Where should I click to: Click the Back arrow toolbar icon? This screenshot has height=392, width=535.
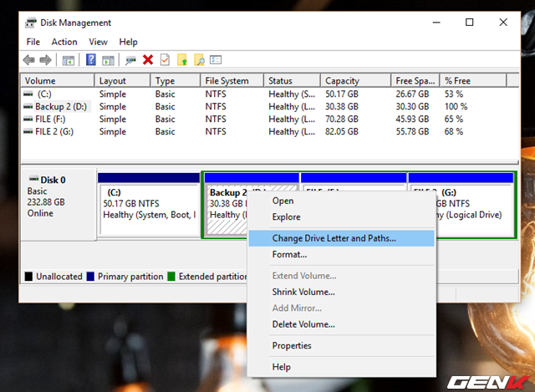[29, 59]
